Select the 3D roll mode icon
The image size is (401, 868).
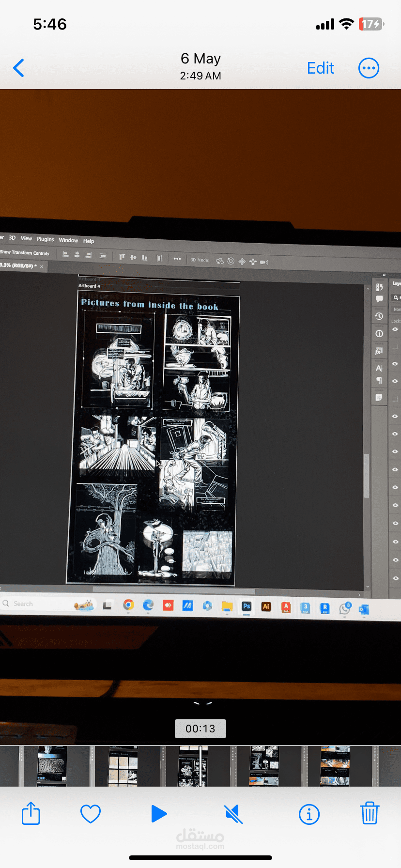pos(231,261)
